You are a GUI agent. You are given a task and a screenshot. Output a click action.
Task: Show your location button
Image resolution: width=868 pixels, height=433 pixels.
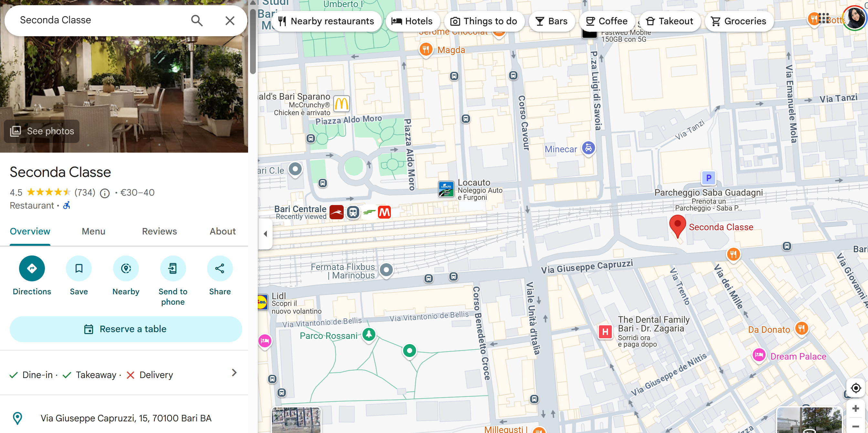(855, 388)
